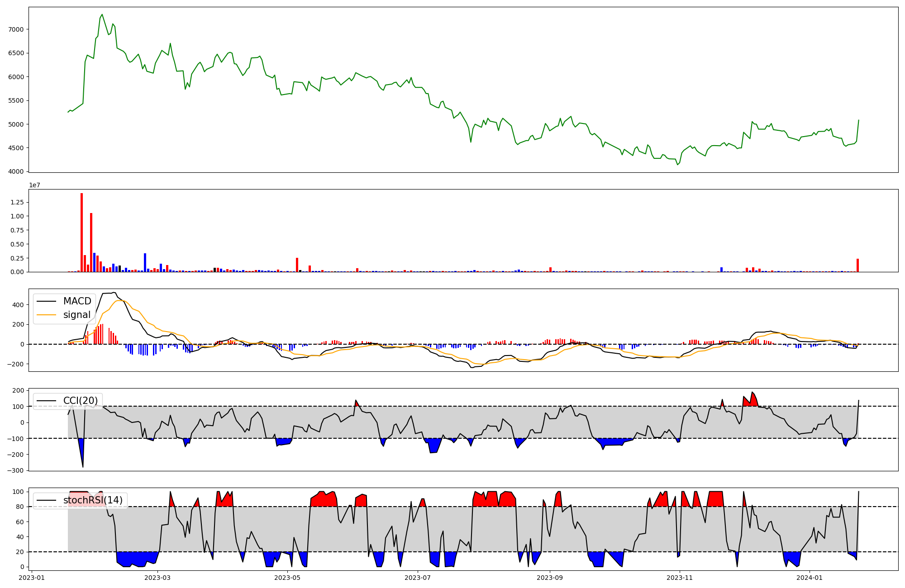Viewport: 905px width, 588px height.
Task: Click the 2023-05 date axis label
Action: tap(288, 578)
